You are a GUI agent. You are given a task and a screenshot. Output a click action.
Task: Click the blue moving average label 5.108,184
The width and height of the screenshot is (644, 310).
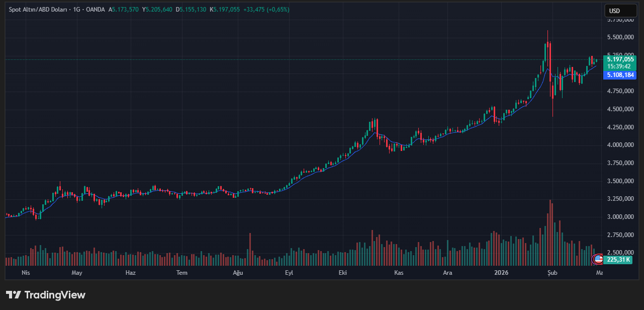coord(620,75)
